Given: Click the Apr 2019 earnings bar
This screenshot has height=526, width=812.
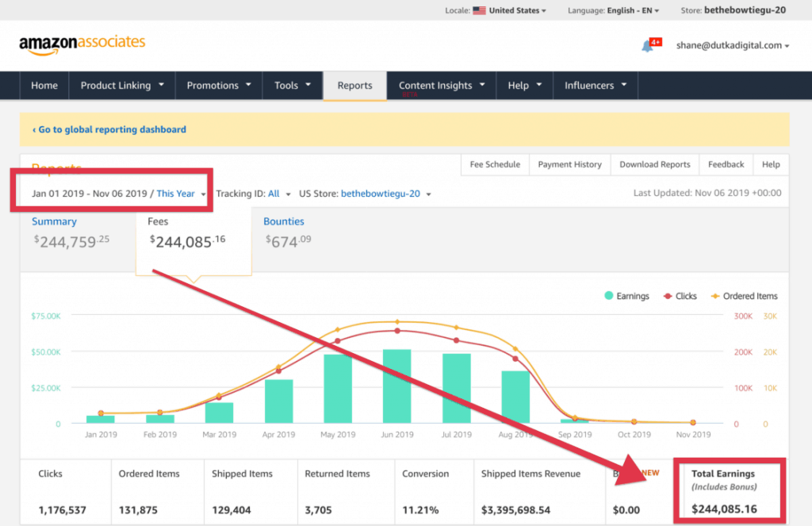Looking at the screenshot, I should [x=278, y=401].
